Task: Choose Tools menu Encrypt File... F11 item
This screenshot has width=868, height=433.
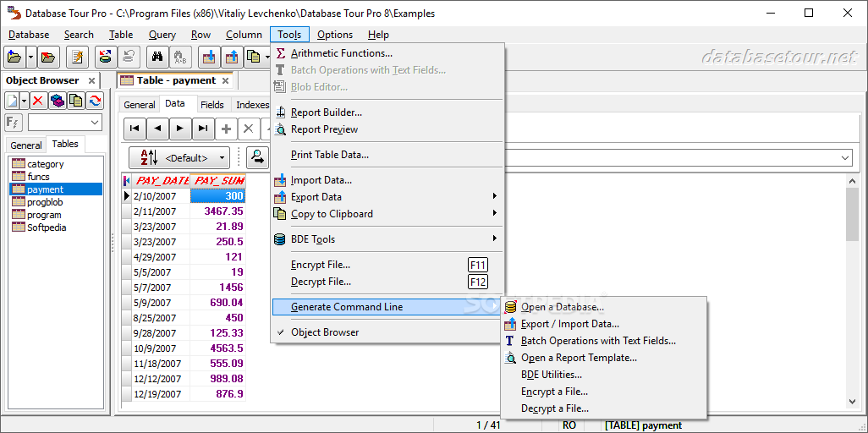Action: click(387, 265)
